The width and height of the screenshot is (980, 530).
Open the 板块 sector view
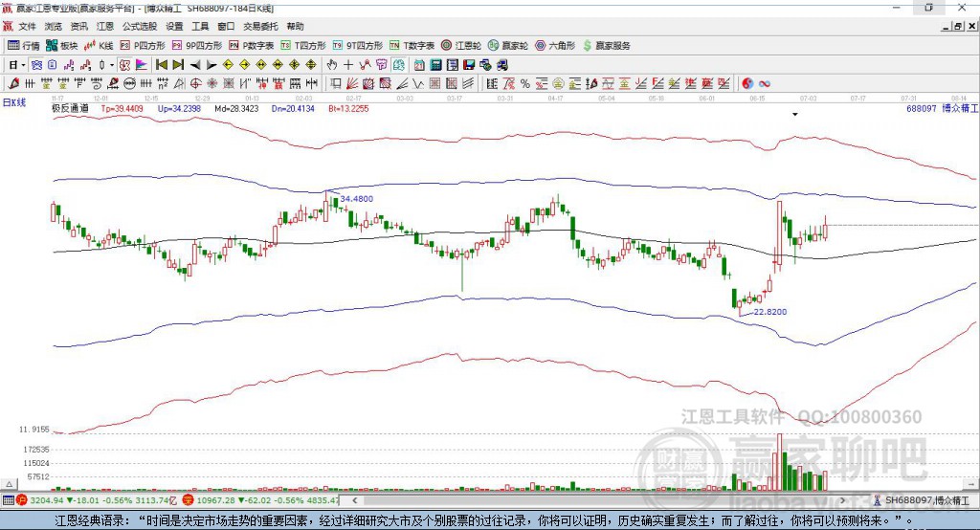[x=61, y=46]
